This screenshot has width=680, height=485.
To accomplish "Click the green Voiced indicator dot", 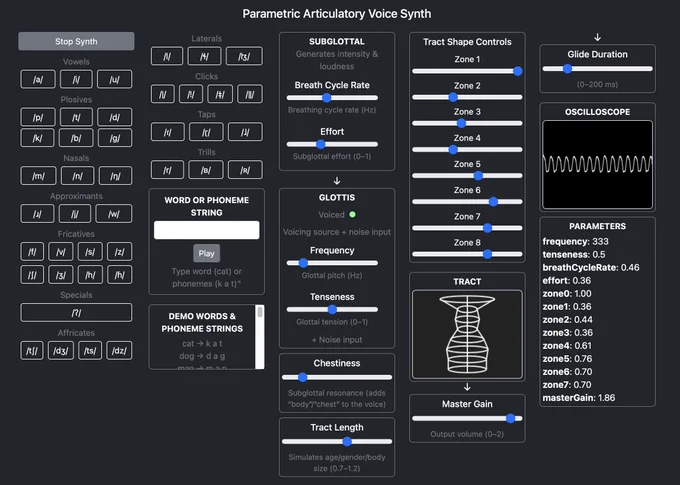I will pyautogui.click(x=352, y=214).
